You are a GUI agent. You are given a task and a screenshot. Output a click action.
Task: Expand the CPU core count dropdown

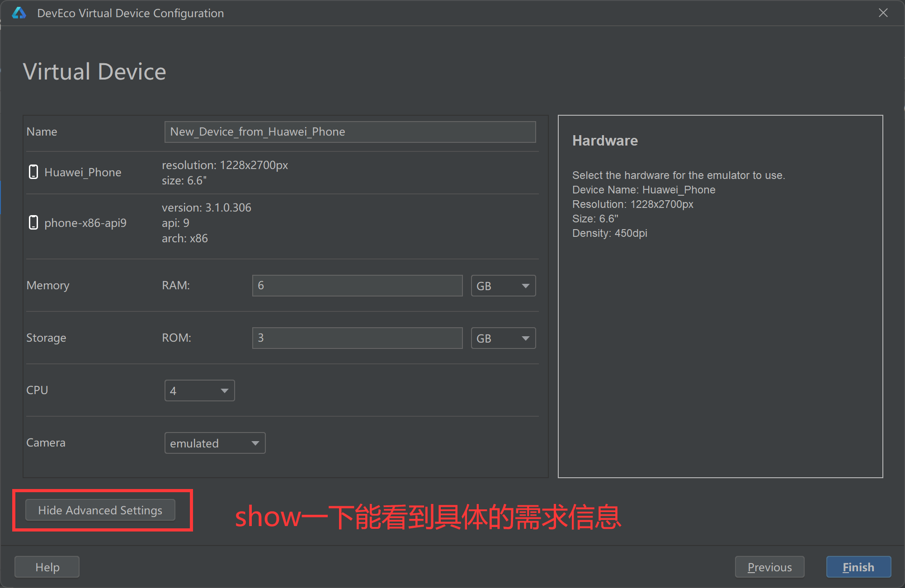click(199, 390)
